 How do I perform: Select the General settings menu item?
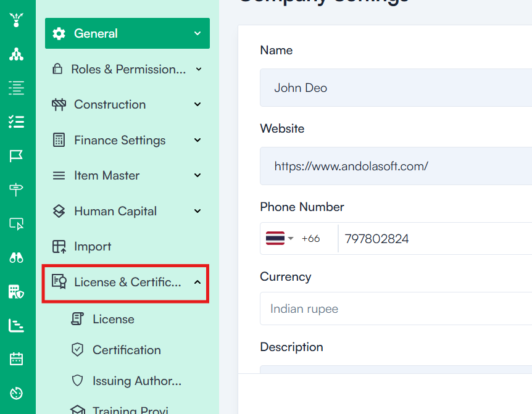[x=127, y=34]
